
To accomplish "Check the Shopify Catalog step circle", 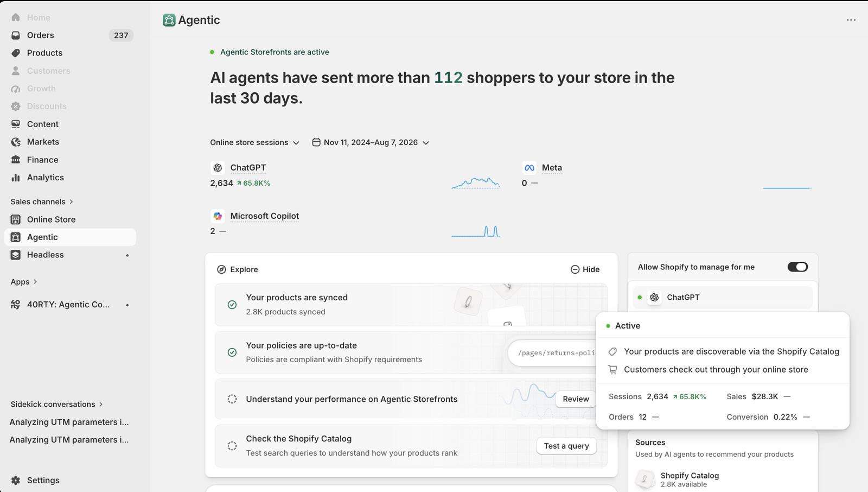I will pyautogui.click(x=232, y=446).
